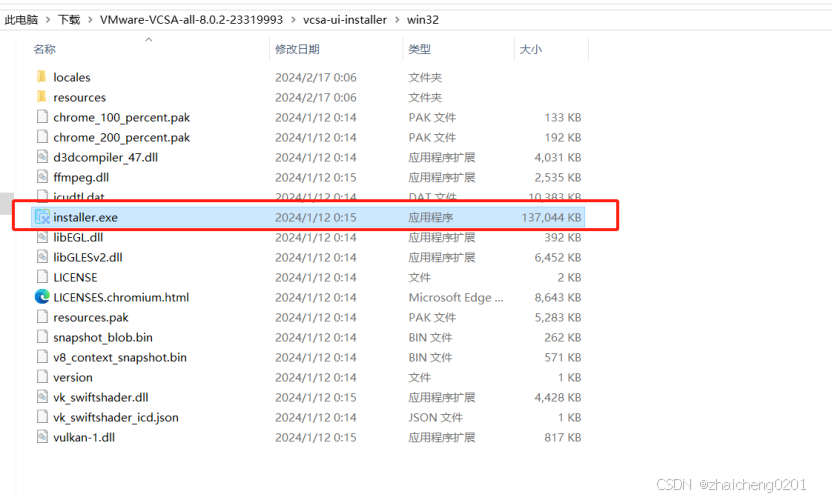Select the locales folder name

(72, 77)
